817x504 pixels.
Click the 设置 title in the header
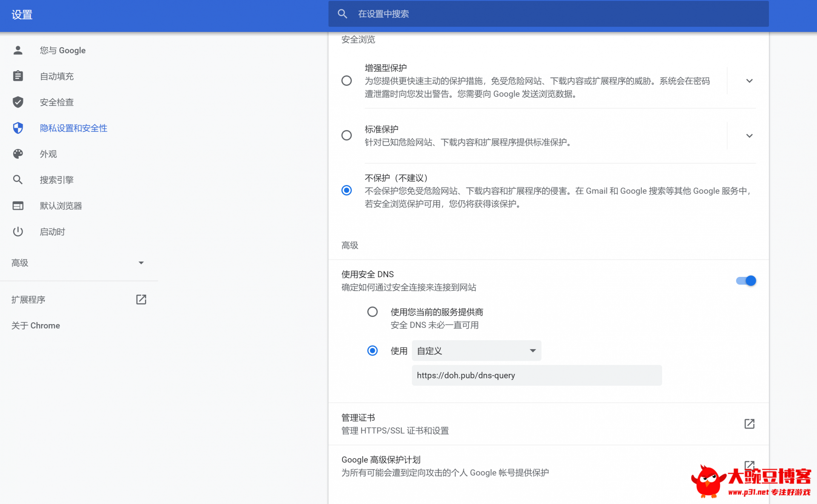(22, 15)
